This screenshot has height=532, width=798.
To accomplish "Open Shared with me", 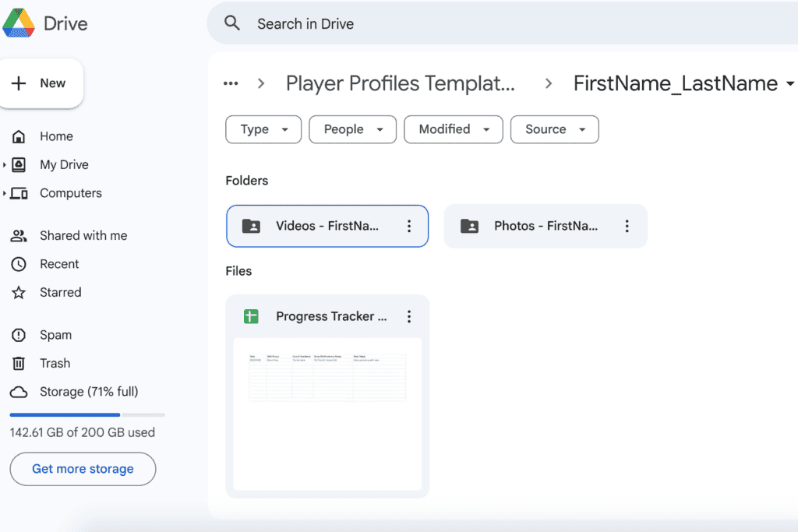I will (x=83, y=235).
